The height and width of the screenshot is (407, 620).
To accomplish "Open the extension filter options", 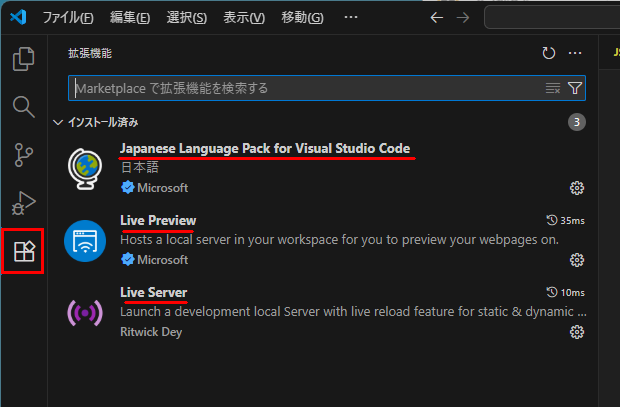I will pyautogui.click(x=575, y=88).
